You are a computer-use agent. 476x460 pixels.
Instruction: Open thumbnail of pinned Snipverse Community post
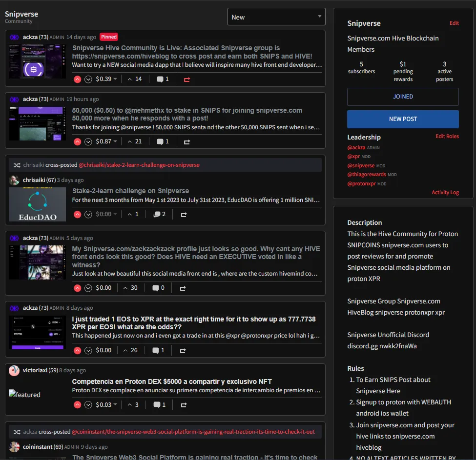point(37,61)
